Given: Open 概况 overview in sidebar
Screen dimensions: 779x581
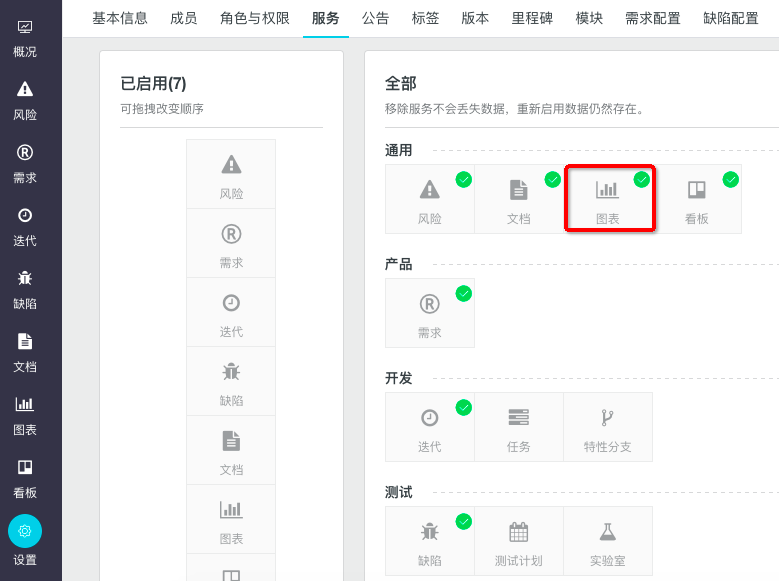Looking at the screenshot, I should pos(25,38).
